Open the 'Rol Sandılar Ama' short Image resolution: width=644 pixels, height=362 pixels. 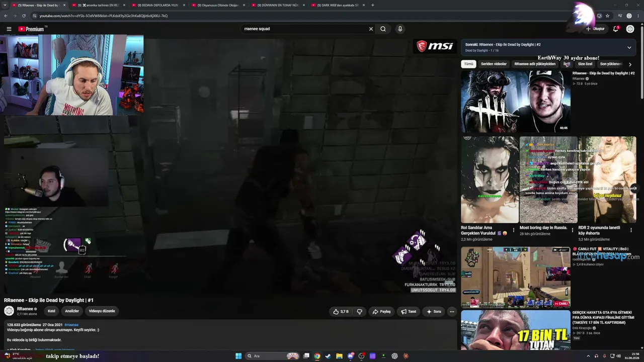tap(490, 179)
